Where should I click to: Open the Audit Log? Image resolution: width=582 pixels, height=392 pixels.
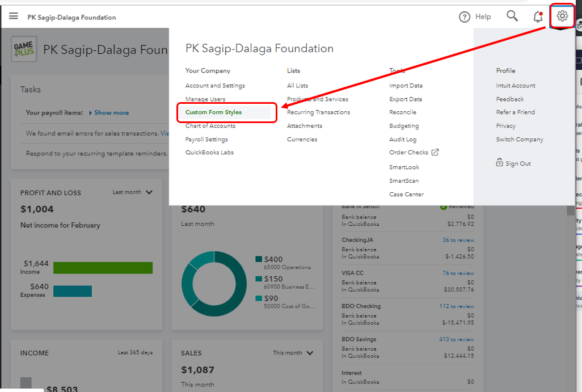point(403,139)
